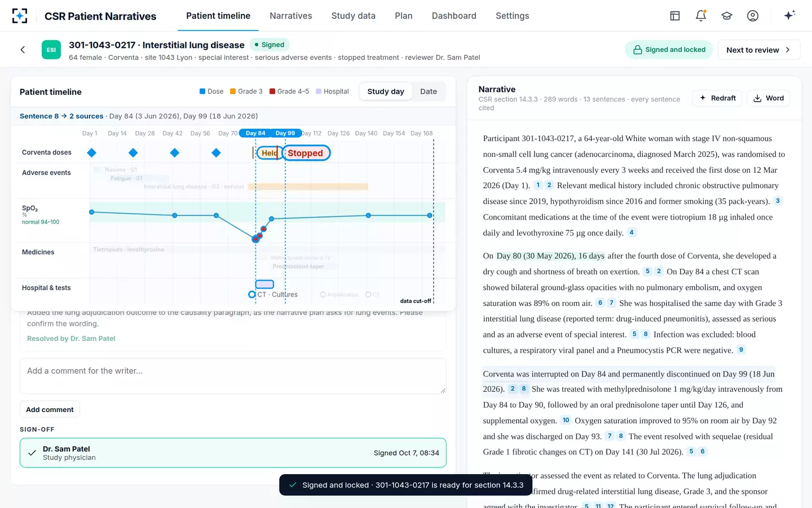Viewport: 812px width, 508px height.
Task: Click citation 3 after pack-years sentence
Action: coord(778,201)
